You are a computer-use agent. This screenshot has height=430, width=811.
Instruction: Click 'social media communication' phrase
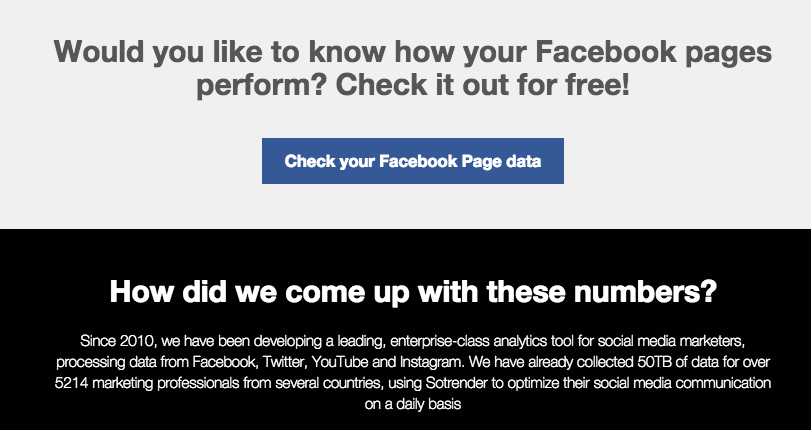(x=679, y=384)
